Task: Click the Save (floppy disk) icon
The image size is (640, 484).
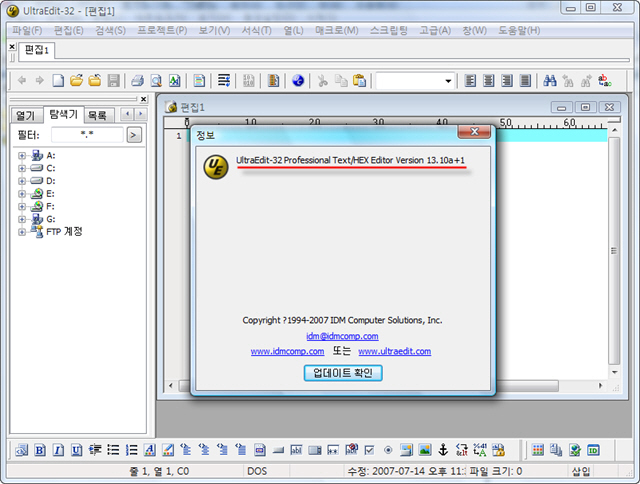Action: [x=113, y=80]
